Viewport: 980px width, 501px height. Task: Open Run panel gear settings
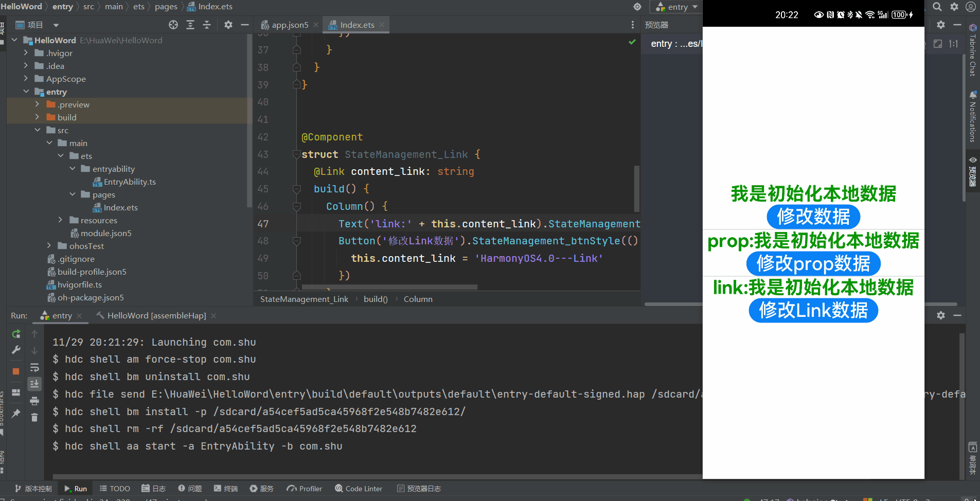[x=941, y=315]
